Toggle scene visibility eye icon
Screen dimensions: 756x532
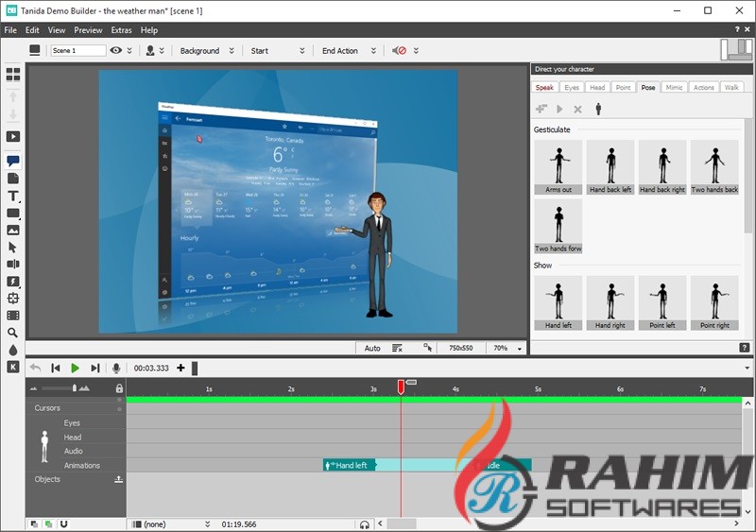(115, 50)
